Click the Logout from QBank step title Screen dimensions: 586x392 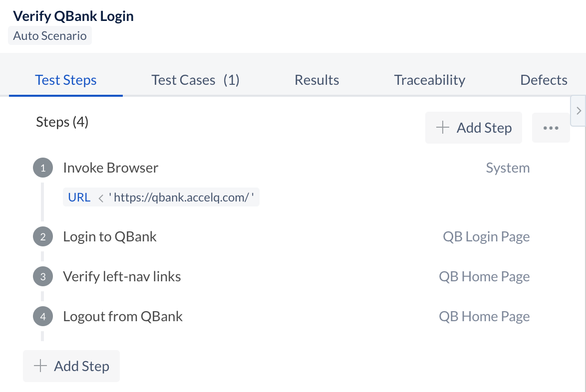[123, 316]
